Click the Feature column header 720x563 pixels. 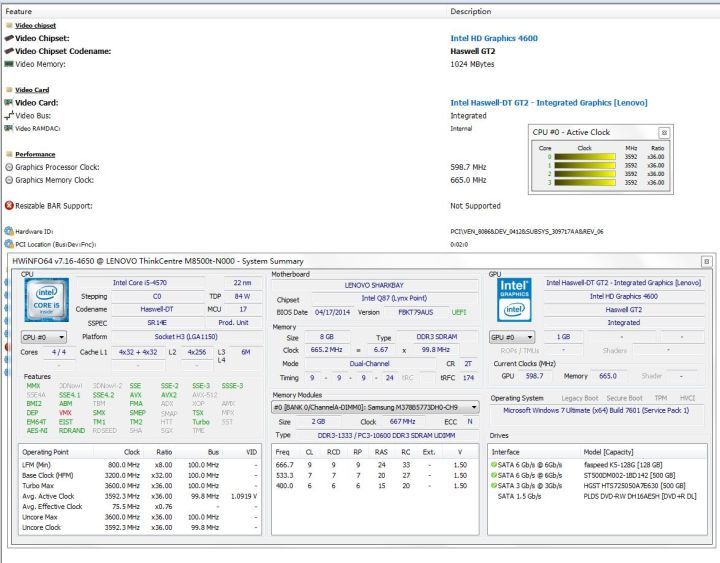pyautogui.click(x=18, y=12)
